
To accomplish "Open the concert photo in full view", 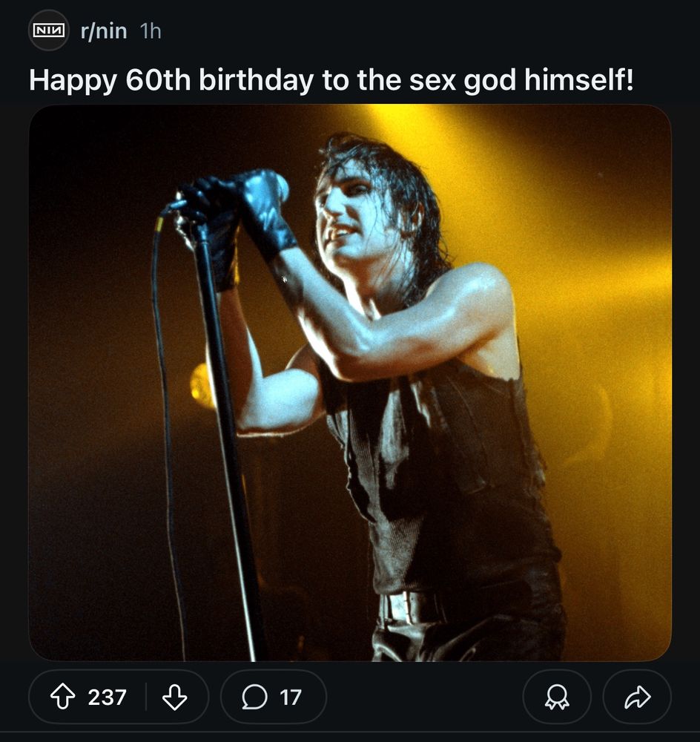I will 350,382.
